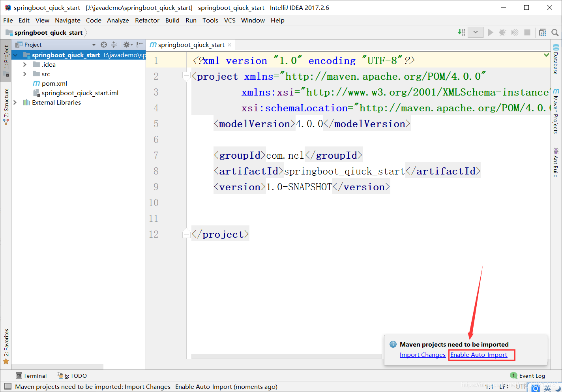Toggle the Maven Projects side panel

pyautogui.click(x=556, y=111)
